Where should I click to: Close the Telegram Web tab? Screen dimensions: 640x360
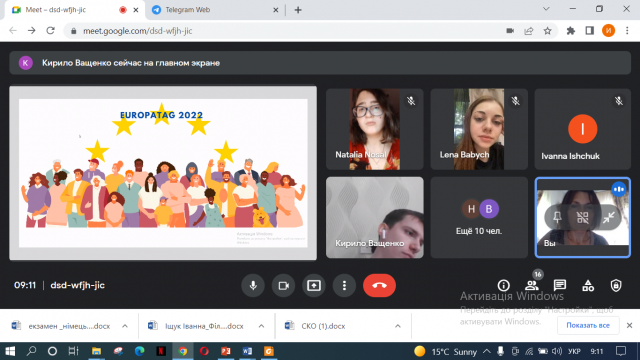tap(276, 10)
